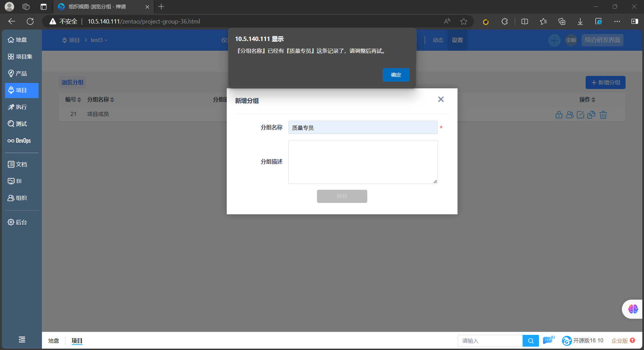Click the search magnifier button at bottom

531,341
